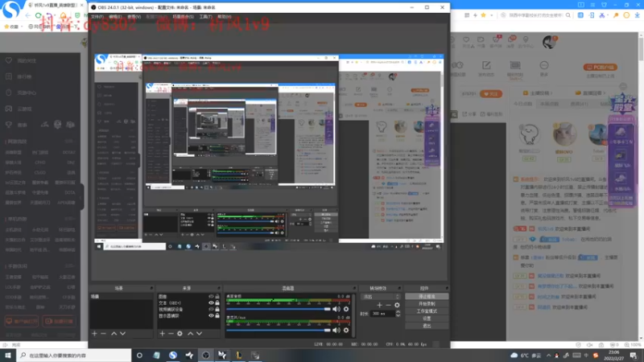644x362 pixels.
Task: Add a new scene with the plus icon
Action: coord(94,334)
